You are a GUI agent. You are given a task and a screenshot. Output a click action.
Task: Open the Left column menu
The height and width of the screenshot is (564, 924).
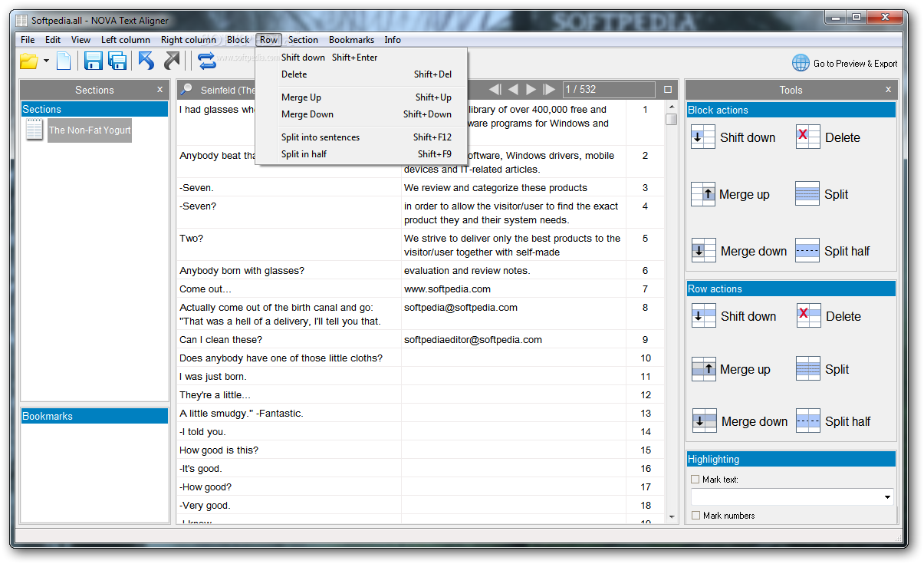[126, 40]
